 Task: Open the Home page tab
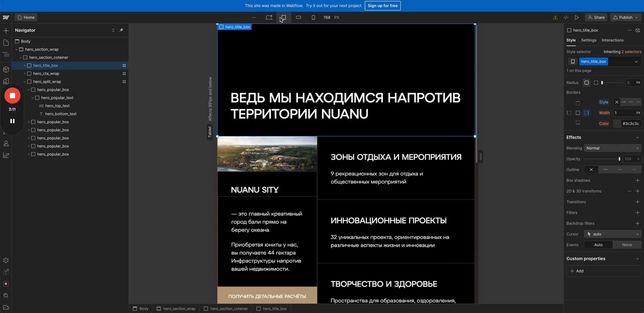[x=26, y=17]
